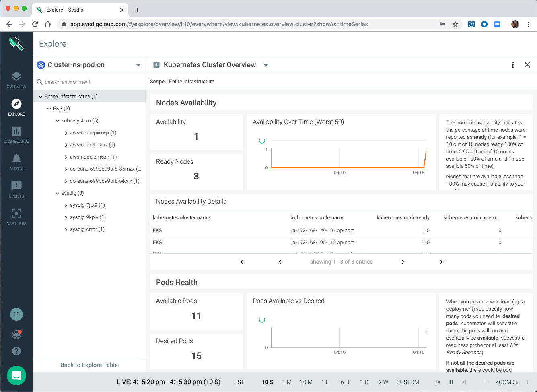This screenshot has height=392, width=537.
Task: Go to previous page of node table
Action: pos(280,262)
